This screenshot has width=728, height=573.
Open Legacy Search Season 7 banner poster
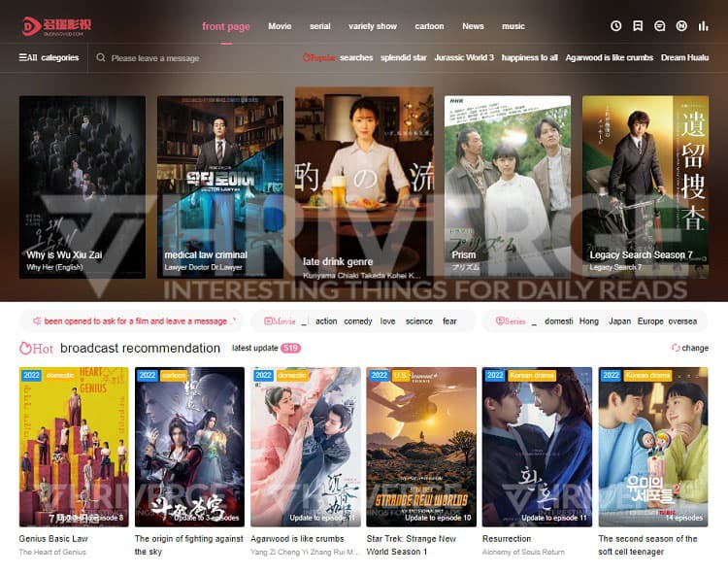(645, 186)
